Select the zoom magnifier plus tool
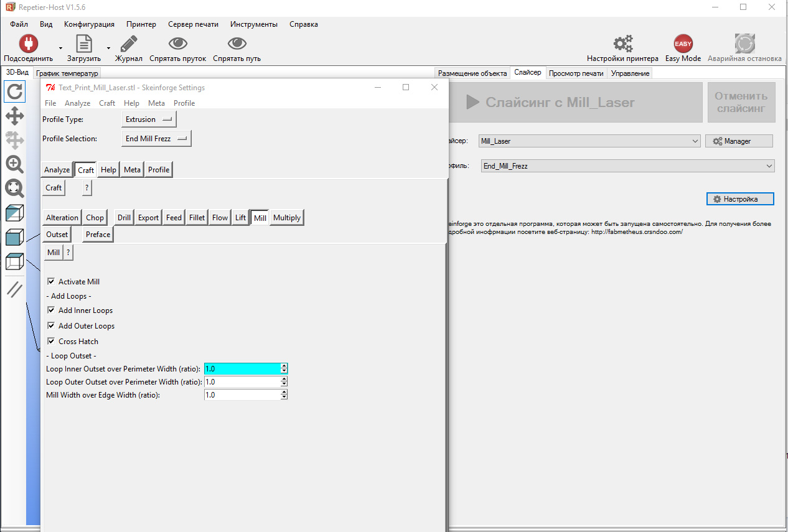The width and height of the screenshot is (788, 532). [x=14, y=164]
